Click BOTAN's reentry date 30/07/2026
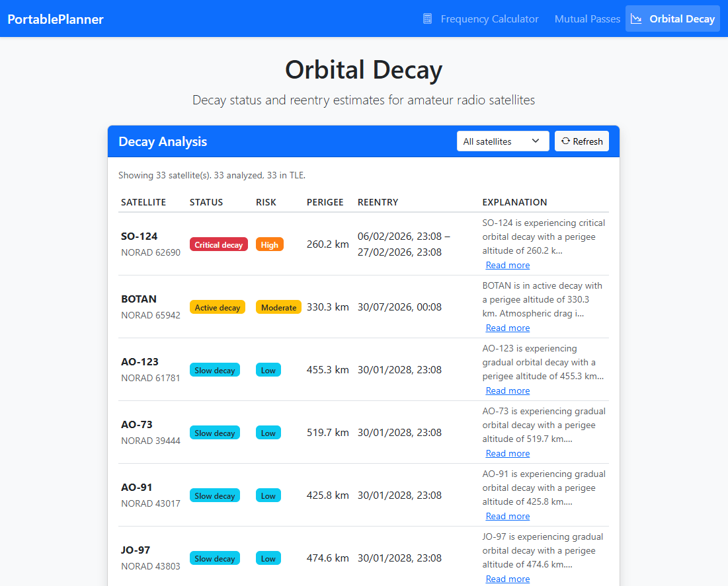Viewport: 728px width, 586px height. pyautogui.click(x=399, y=307)
